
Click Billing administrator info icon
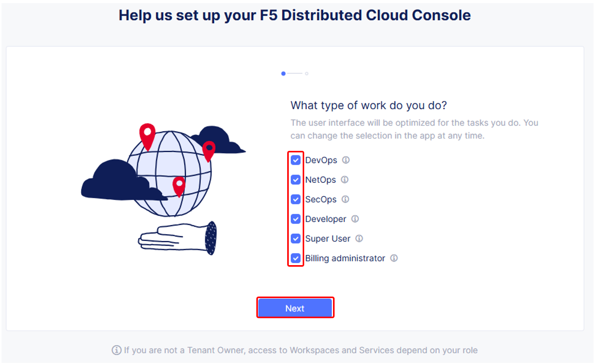point(394,258)
